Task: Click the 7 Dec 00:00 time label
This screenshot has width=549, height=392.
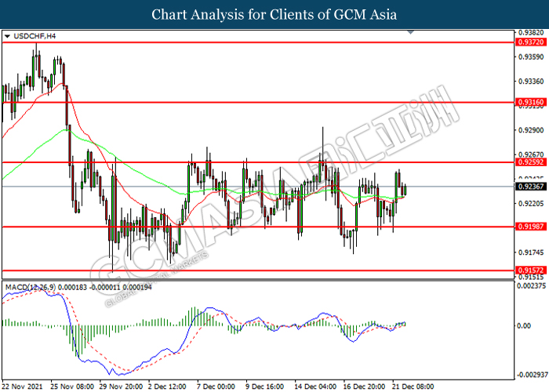Action: [x=216, y=387]
